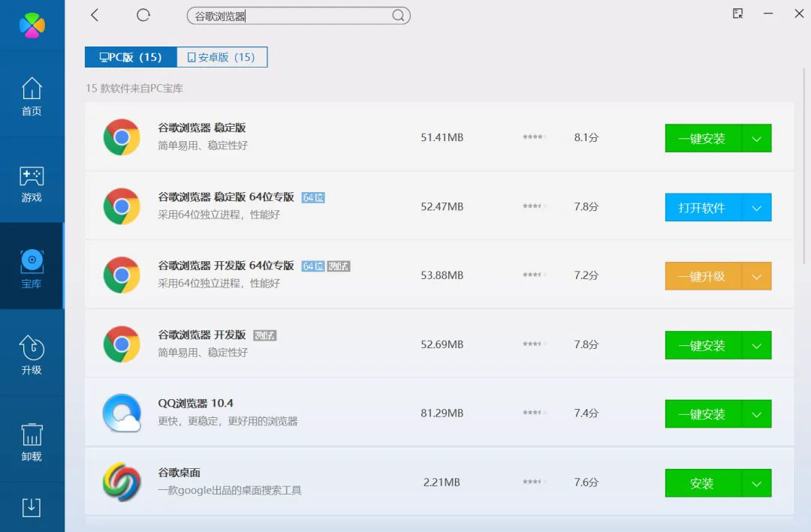Open the 首页 home section

coord(32,96)
